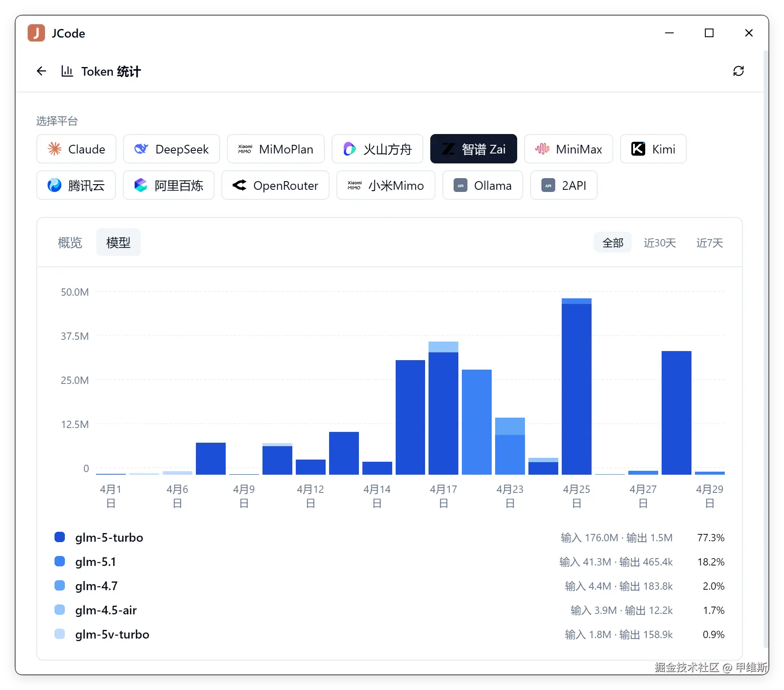Click the 4月25日 tallest chart bar
The width and height of the screenshot is (784, 690).
(576, 387)
